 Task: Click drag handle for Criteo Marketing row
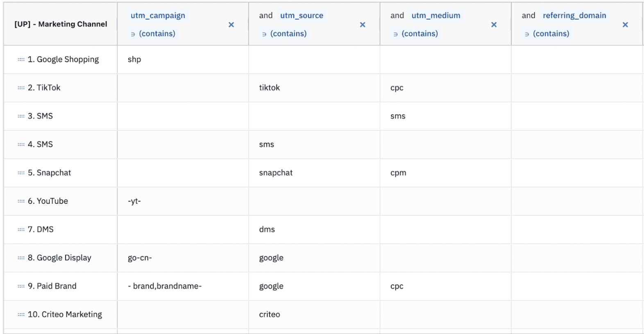click(21, 315)
